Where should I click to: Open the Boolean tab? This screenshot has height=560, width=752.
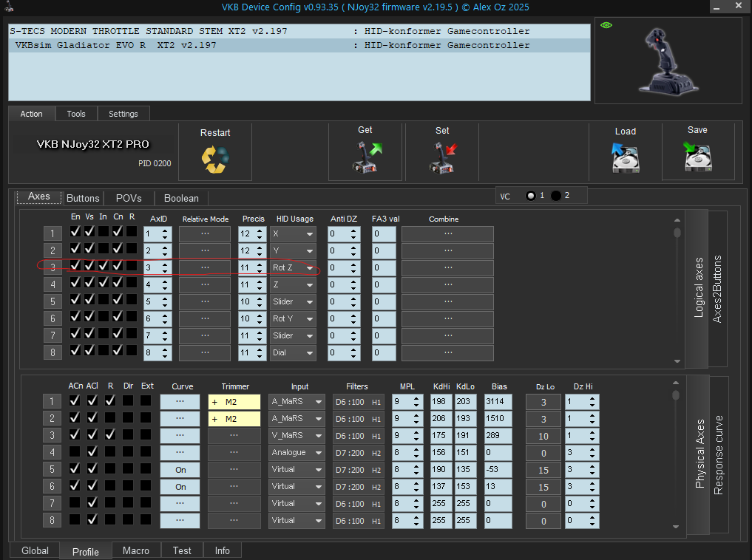[x=181, y=198]
